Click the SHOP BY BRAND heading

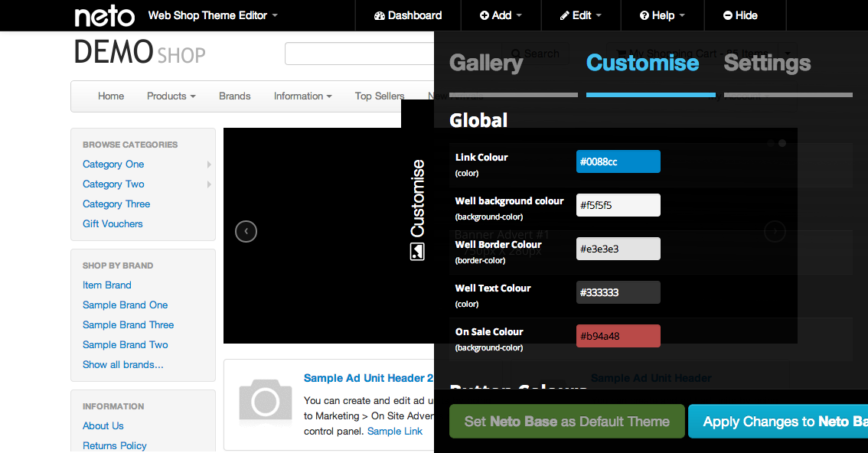[x=118, y=266]
